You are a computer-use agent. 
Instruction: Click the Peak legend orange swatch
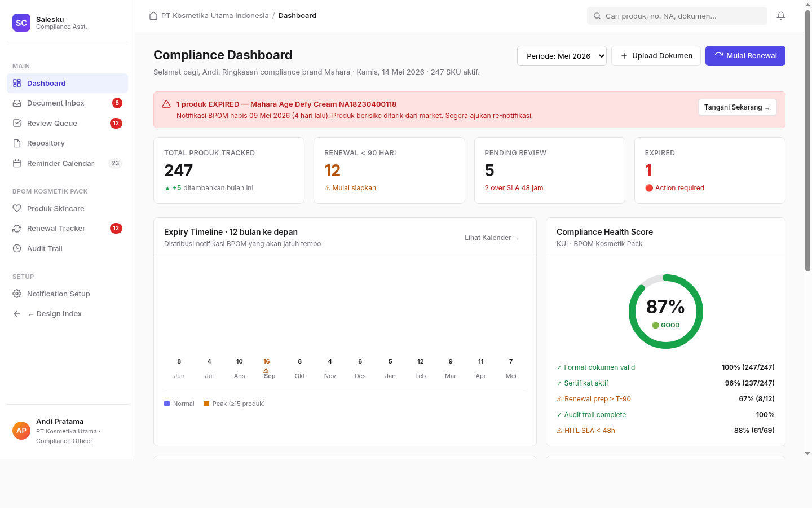coord(206,404)
